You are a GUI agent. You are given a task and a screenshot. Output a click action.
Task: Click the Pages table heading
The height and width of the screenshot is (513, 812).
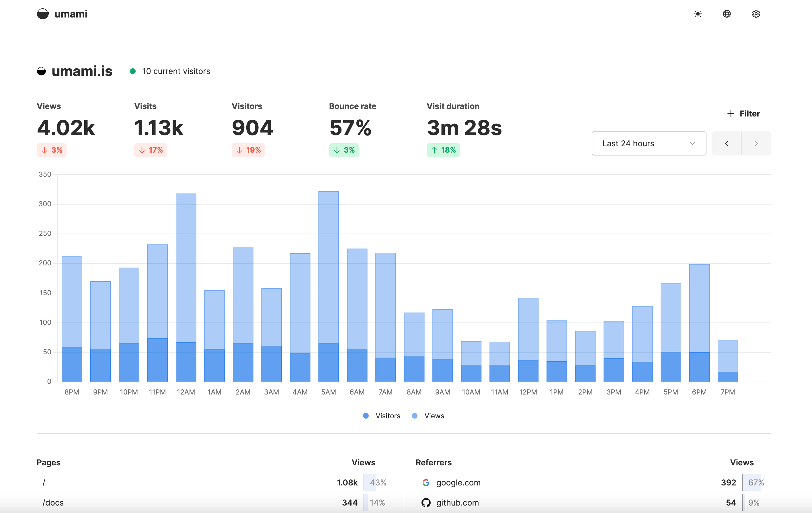(x=48, y=463)
